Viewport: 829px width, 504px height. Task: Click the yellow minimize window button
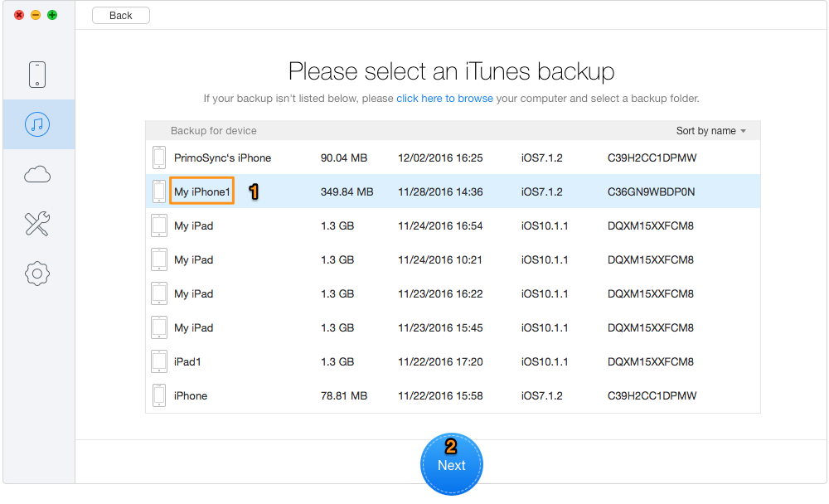(36, 15)
